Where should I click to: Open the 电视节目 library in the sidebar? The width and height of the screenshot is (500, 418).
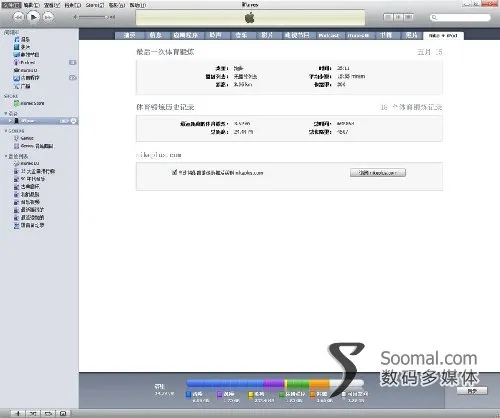pos(26,54)
